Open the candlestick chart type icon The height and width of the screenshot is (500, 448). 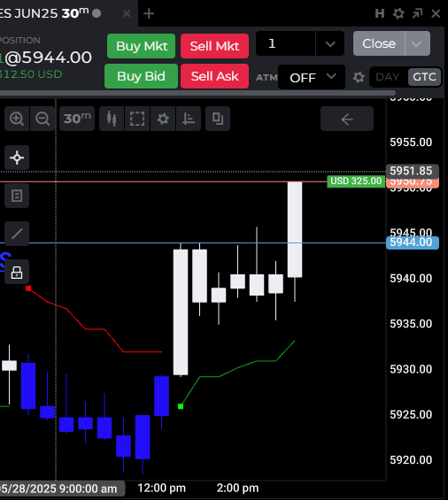(x=112, y=119)
